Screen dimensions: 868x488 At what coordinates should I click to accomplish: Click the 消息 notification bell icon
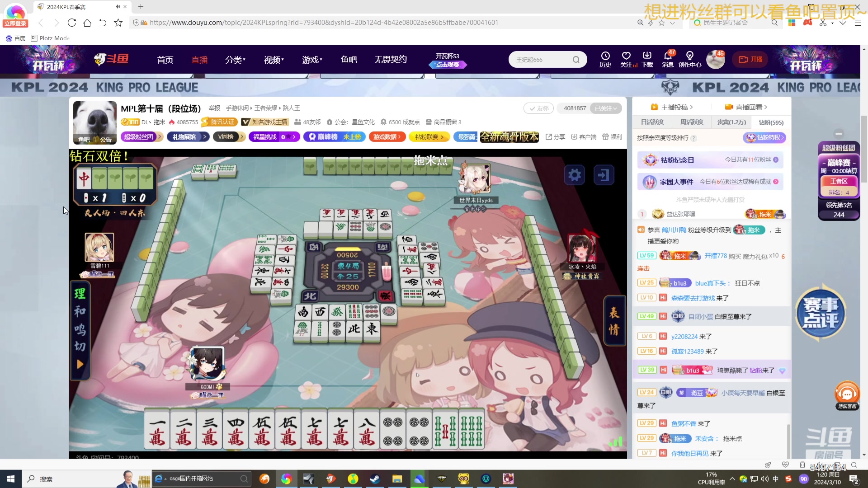click(668, 56)
